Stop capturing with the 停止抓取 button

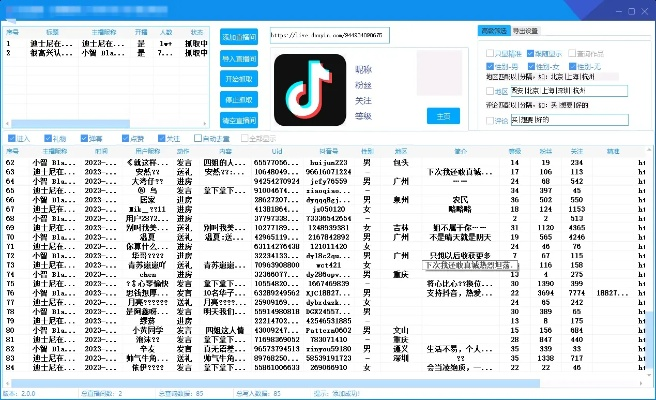tap(240, 101)
